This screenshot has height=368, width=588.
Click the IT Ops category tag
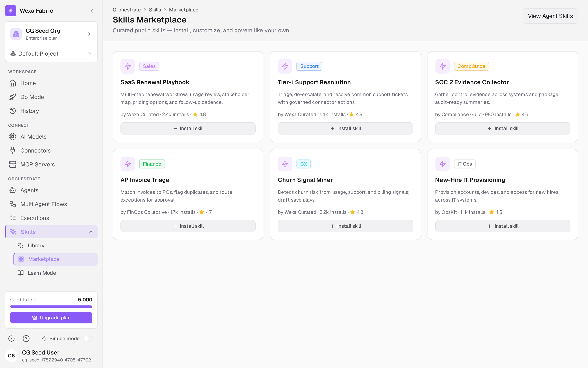(x=464, y=164)
